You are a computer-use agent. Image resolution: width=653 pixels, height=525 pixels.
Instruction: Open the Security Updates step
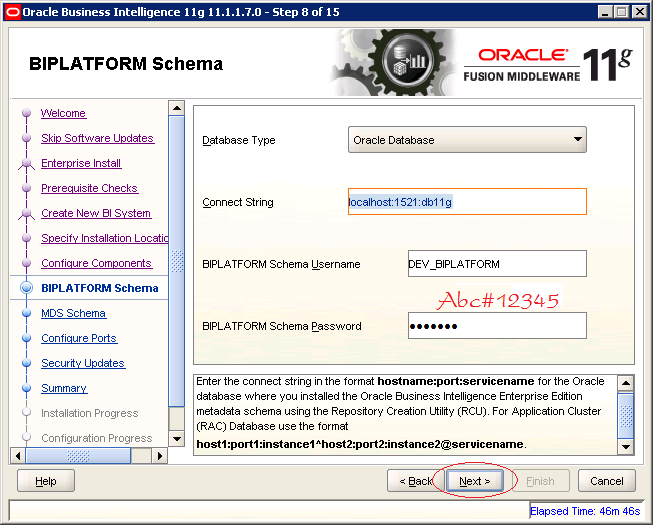tap(83, 363)
